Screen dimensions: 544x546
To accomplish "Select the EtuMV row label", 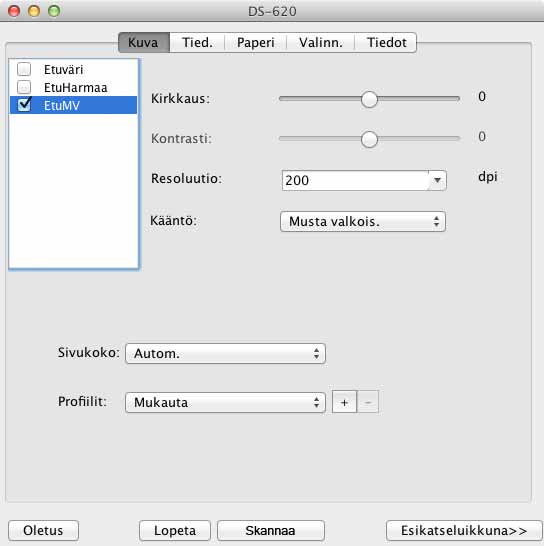I will click(x=62, y=106).
